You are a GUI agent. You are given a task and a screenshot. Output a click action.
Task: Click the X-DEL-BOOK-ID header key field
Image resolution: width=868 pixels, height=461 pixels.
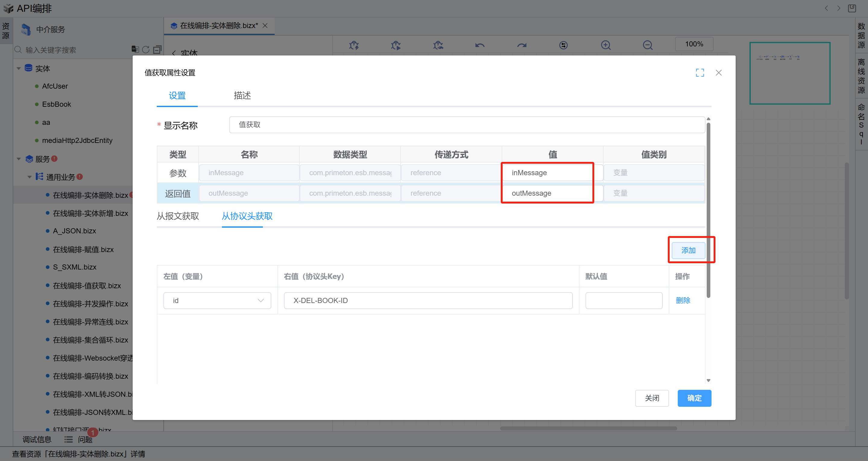[428, 300]
